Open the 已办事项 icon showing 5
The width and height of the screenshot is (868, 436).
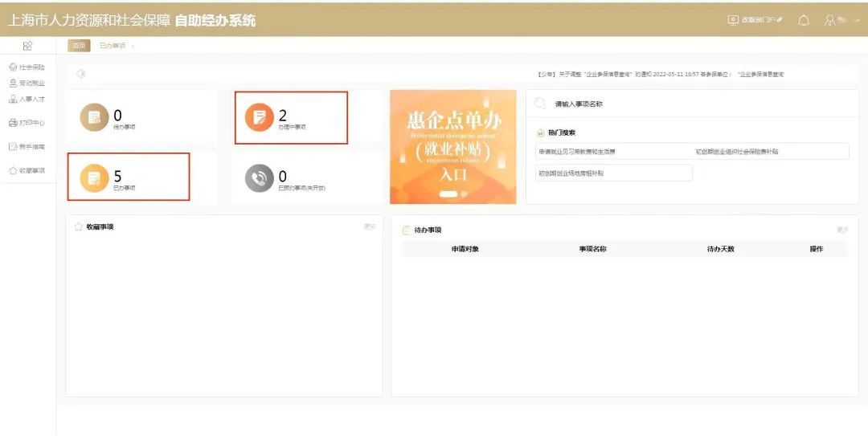coord(93,177)
